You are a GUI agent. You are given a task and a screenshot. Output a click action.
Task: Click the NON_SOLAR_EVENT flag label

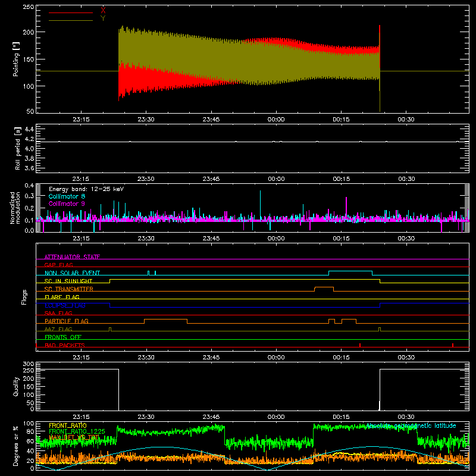click(72, 273)
